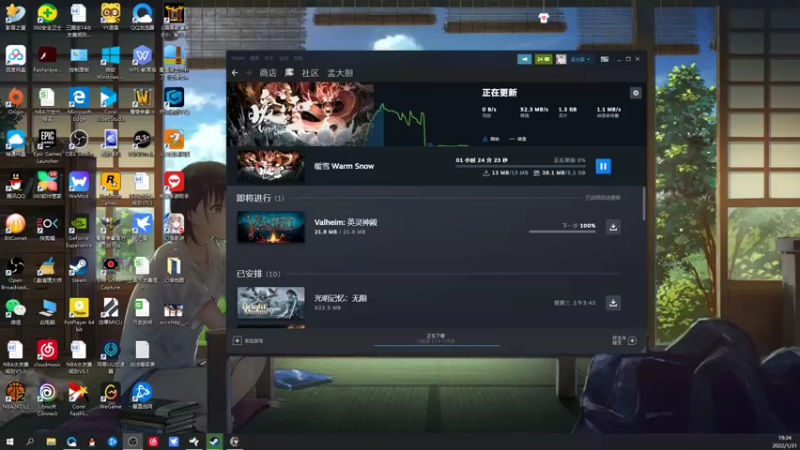Select the 光明记忆: 无限 title text
Image resolution: width=800 pixels, height=450 pixels.
pyautogui.click(x=340, y=298)
